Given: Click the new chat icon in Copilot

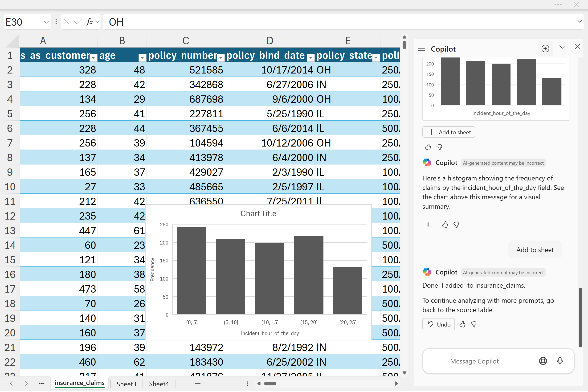Looking at the screenshot, I should 545,49.
